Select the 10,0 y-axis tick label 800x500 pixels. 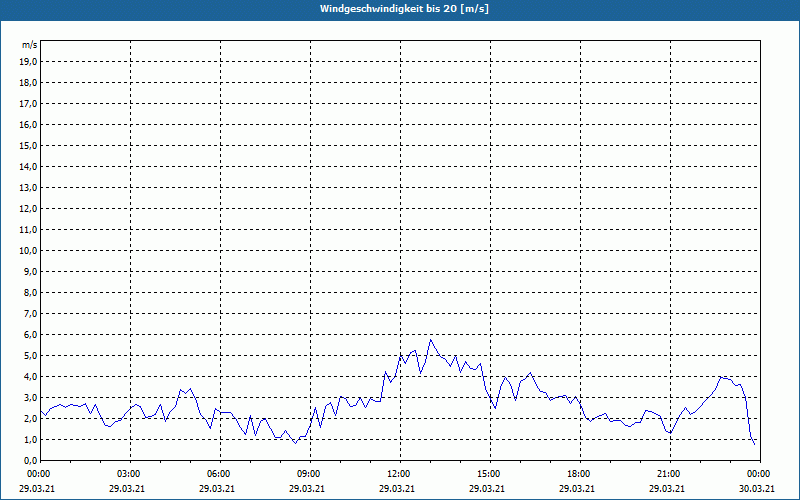pyautogui.click(x=29, y=250)
